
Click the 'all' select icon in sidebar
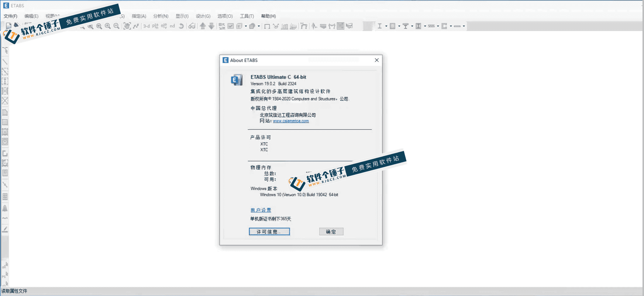5,266
